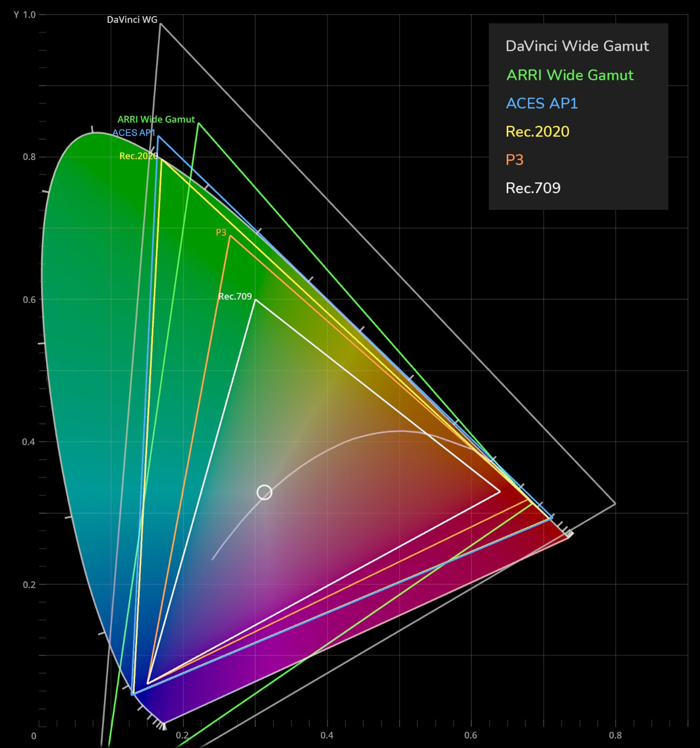
Task: Click the 0.8 tick on vertical axis
Action: click(x=29, y=157)
